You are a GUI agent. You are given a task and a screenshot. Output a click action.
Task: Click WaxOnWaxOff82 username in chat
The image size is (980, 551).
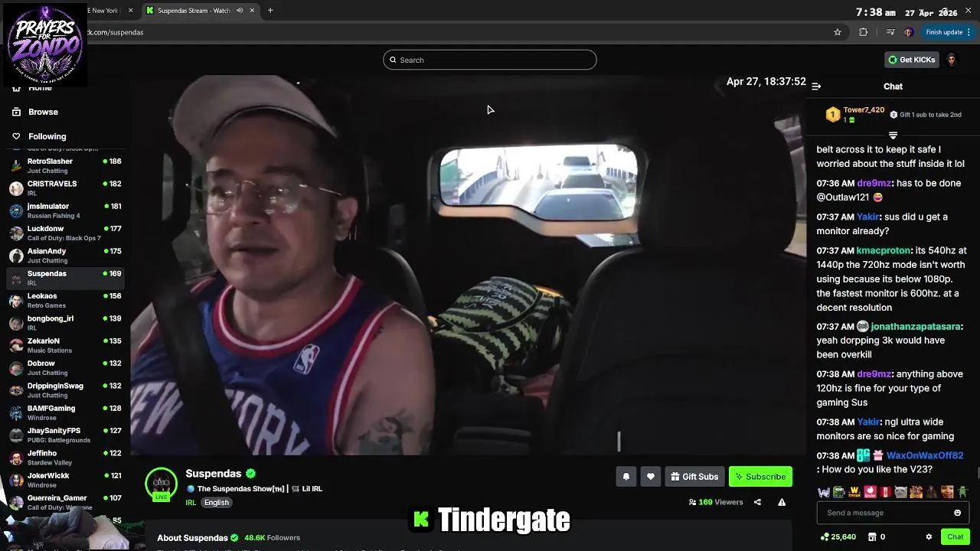click(x=925, y=456)
